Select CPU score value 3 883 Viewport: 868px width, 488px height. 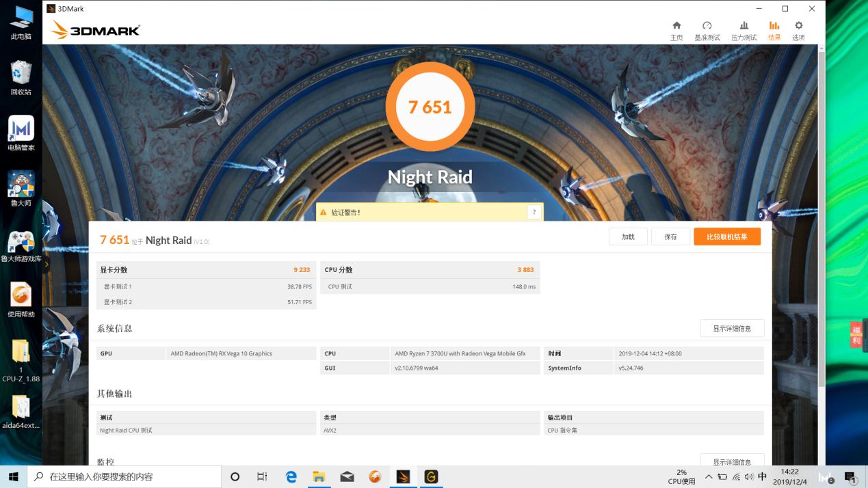525,270
